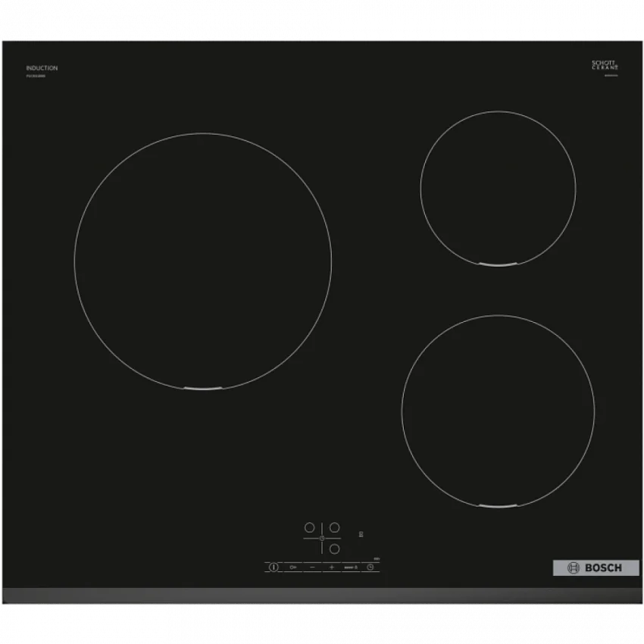Select the upper-right zone circle in the selector

click(x=335, y=527)
